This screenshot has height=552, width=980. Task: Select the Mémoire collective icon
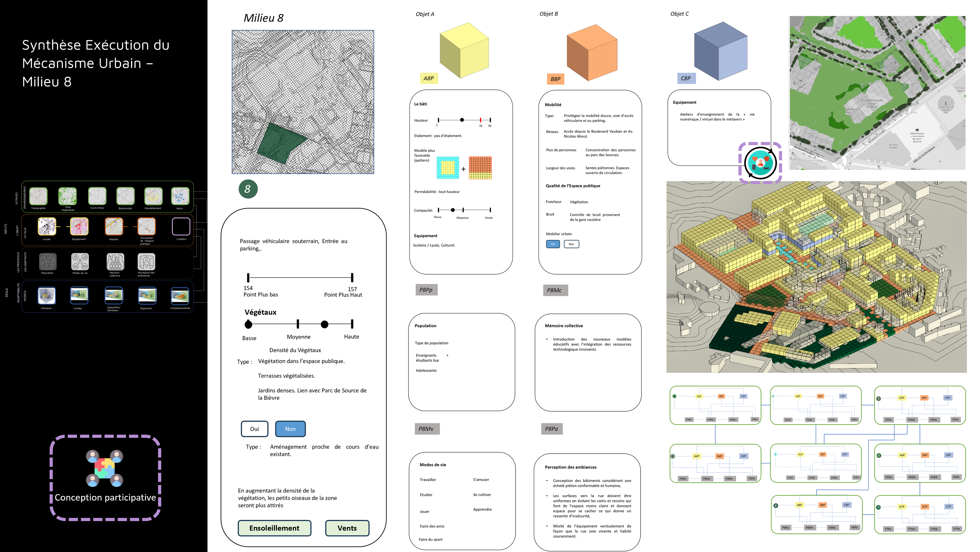[x=115, y=262]
